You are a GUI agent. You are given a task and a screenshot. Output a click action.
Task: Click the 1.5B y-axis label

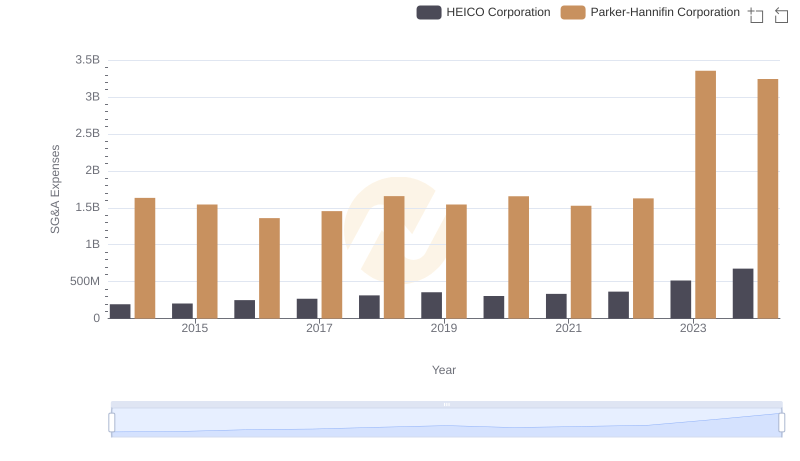[87, 207]
